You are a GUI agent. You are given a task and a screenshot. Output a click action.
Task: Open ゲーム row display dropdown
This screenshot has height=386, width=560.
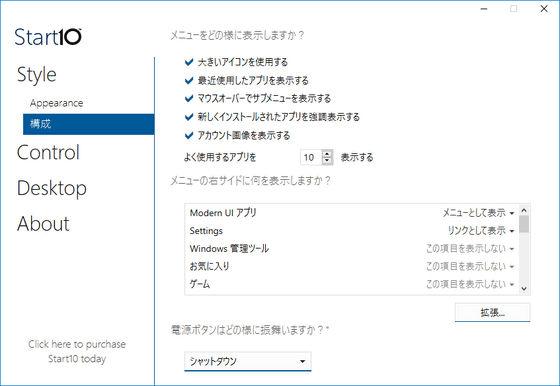coord(470,284)
